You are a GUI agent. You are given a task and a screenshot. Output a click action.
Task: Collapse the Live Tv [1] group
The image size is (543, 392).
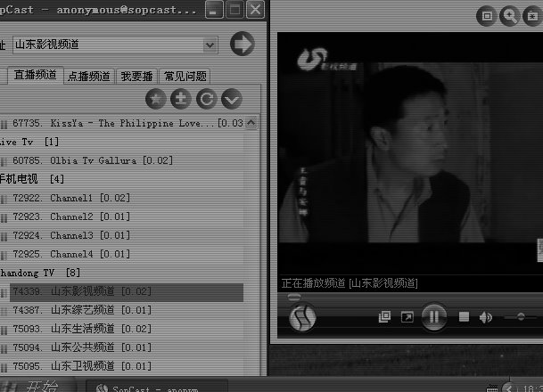click(29, 142)
